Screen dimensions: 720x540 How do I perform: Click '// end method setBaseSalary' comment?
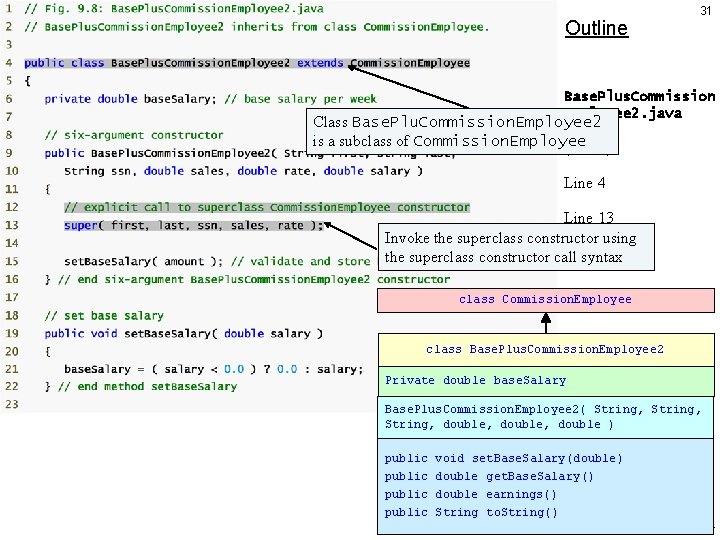pos(147,387)
